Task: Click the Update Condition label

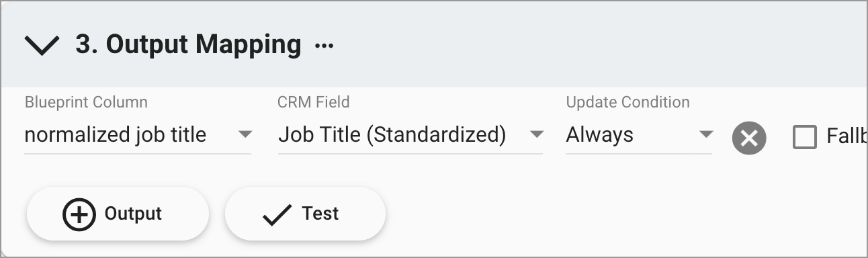Action: pos(628,102)
